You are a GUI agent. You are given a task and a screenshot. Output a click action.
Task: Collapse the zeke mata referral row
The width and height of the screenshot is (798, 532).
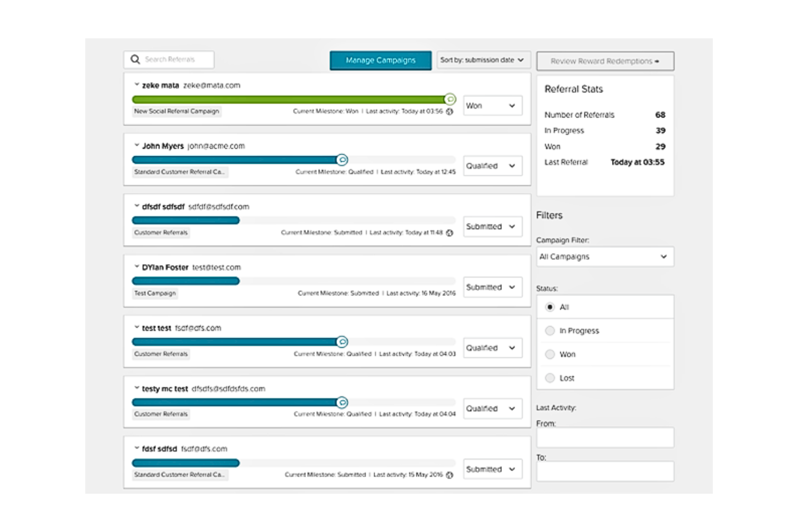[136, 85]
